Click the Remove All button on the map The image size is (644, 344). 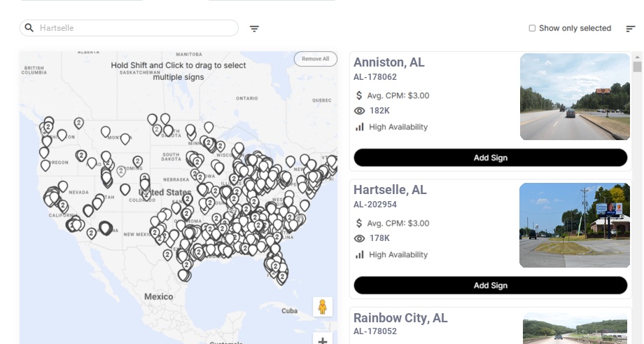316,59
